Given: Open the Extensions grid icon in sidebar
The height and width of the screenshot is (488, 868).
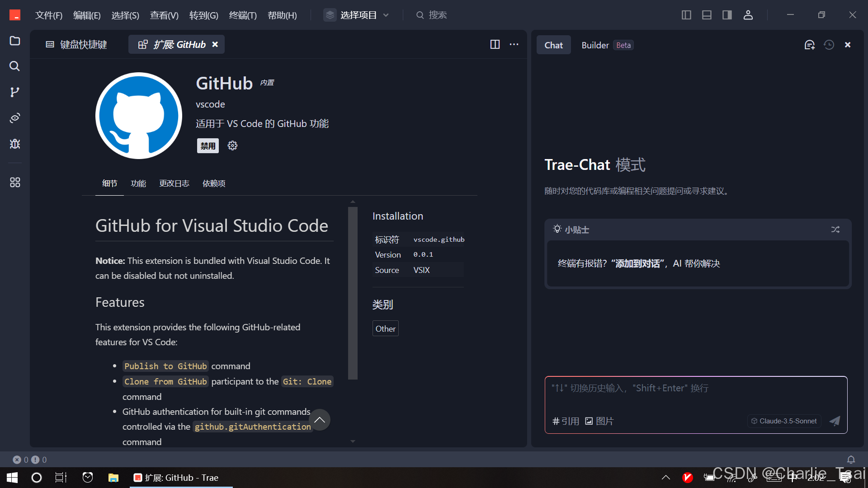Looking at the screenshot, I should point(15,183).
